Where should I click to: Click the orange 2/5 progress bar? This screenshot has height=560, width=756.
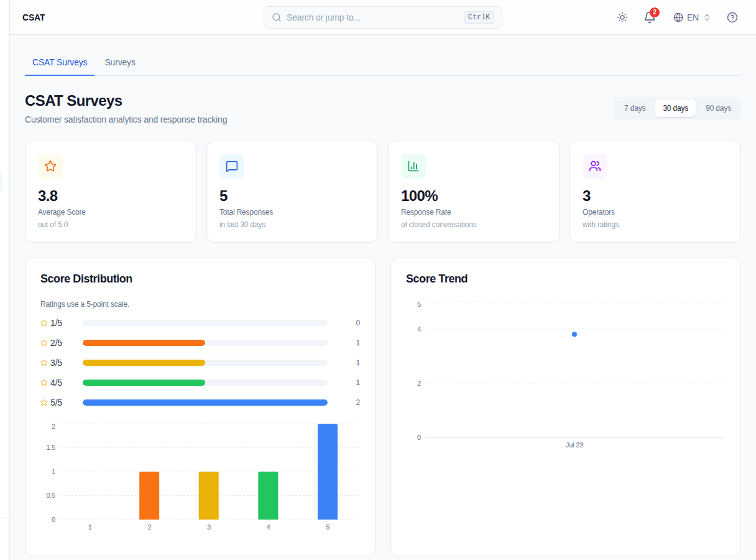pos(144,343)
